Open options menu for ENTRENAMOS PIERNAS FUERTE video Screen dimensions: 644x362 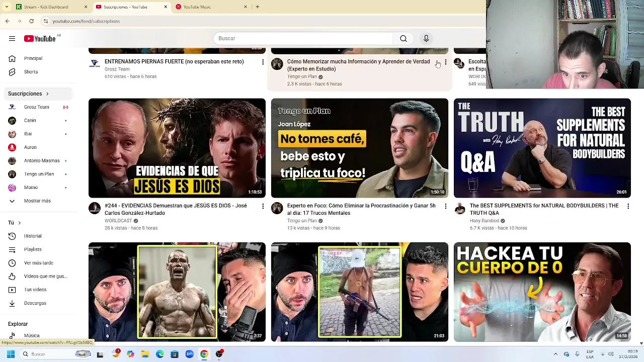(263, 62)
